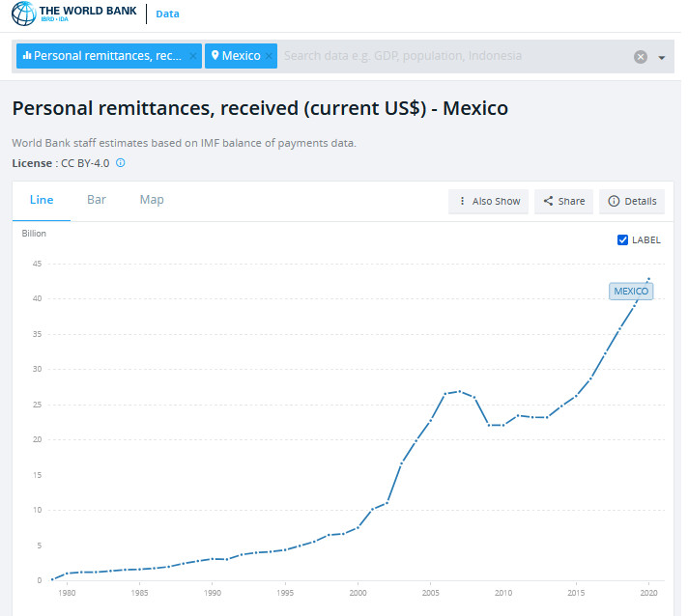688x616 pixels.
Task: Click the 2020 data point on the line
Action: pyautogui.click(x=648, y=280)
